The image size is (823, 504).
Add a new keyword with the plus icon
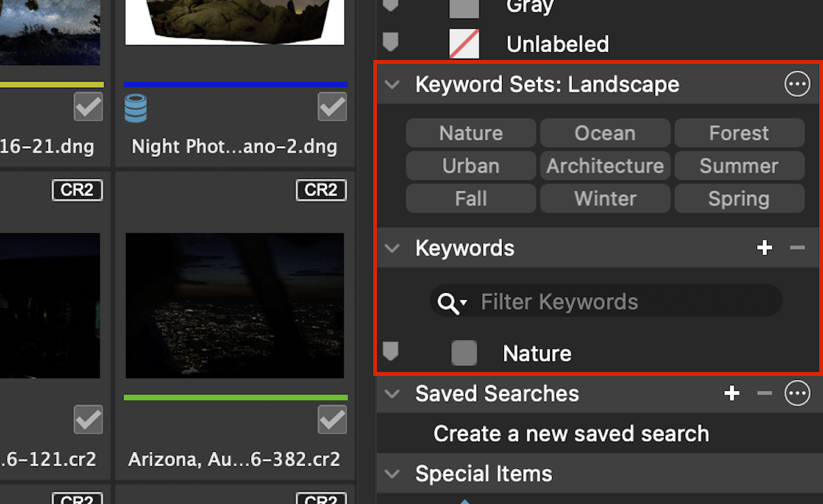click(x=765, y=248)
